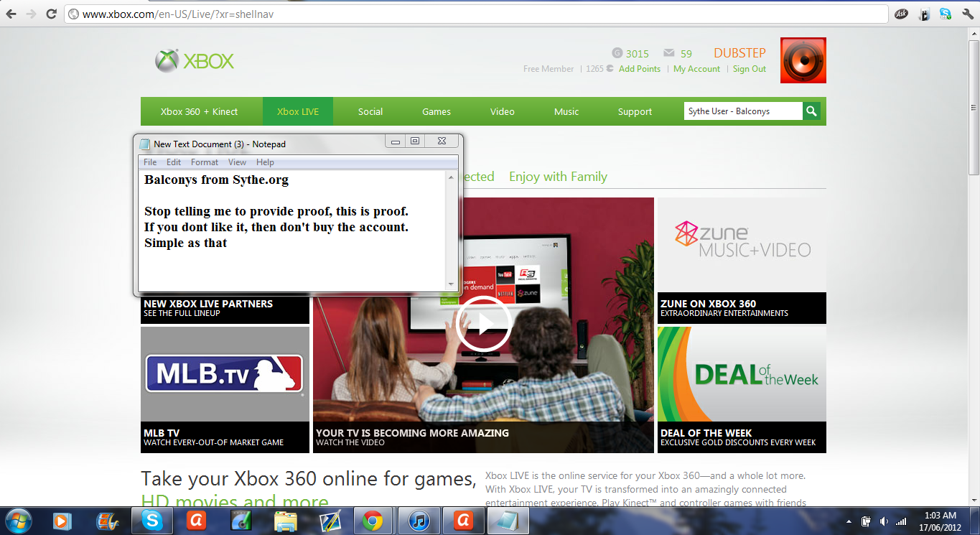Select the Enjoy with Family tab
The image size is (980, 535).
[x=558, y=177]
